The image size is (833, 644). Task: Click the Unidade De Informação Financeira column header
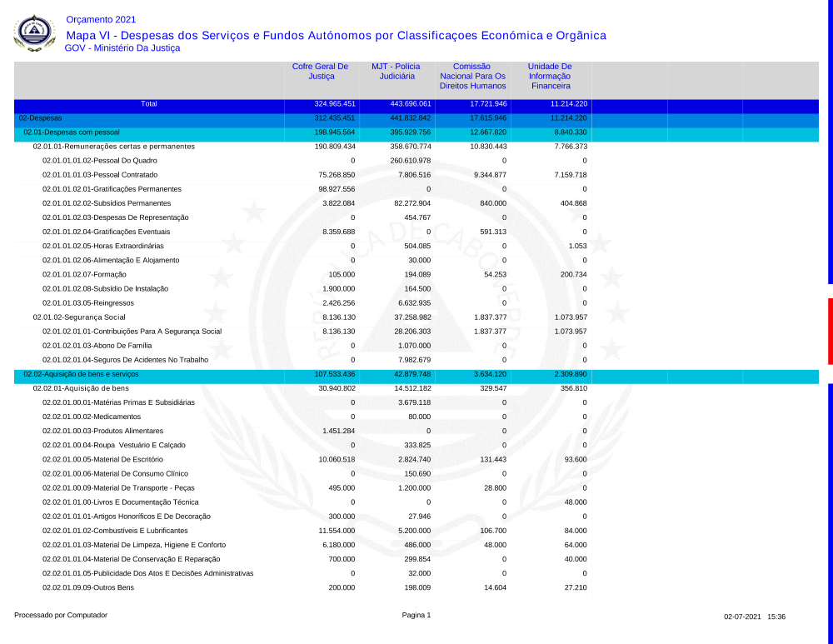(549, 76)
